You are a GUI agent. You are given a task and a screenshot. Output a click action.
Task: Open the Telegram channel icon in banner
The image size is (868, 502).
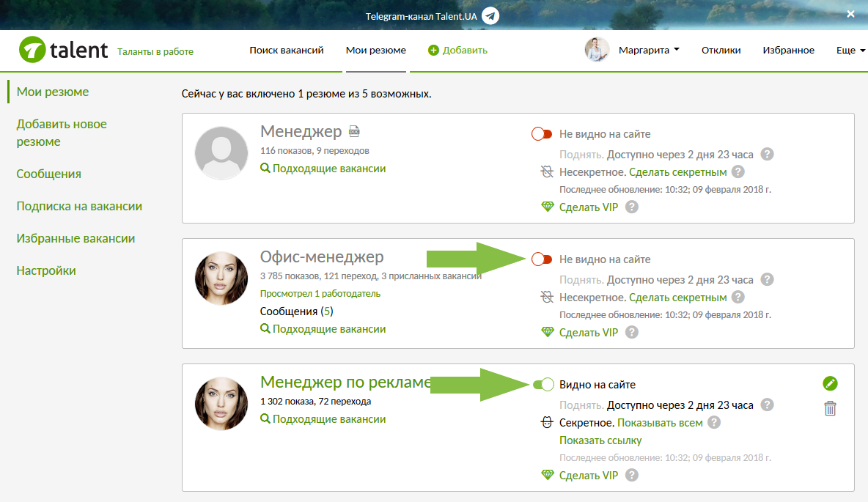tap(490, 16)
